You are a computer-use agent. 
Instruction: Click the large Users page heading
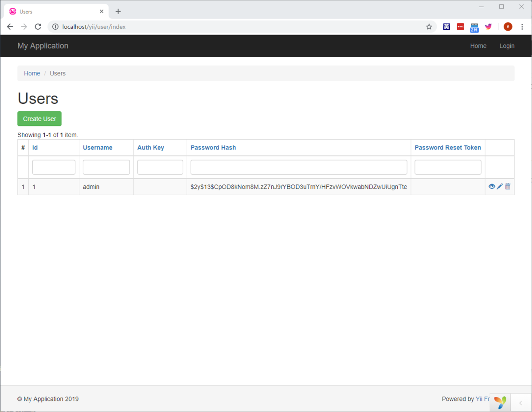(38, 98)
